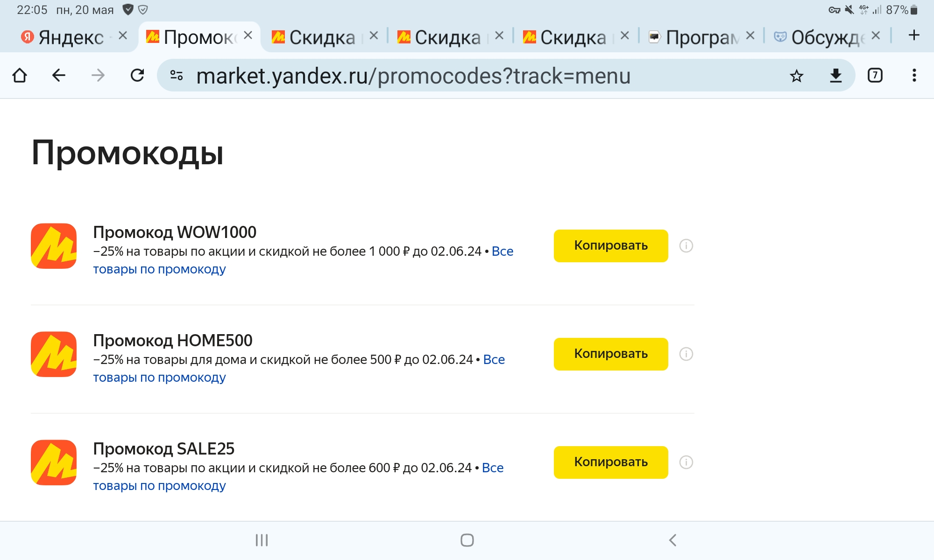
Task: Close the active Промокоды tab
Action: click(x=248, y=35)
